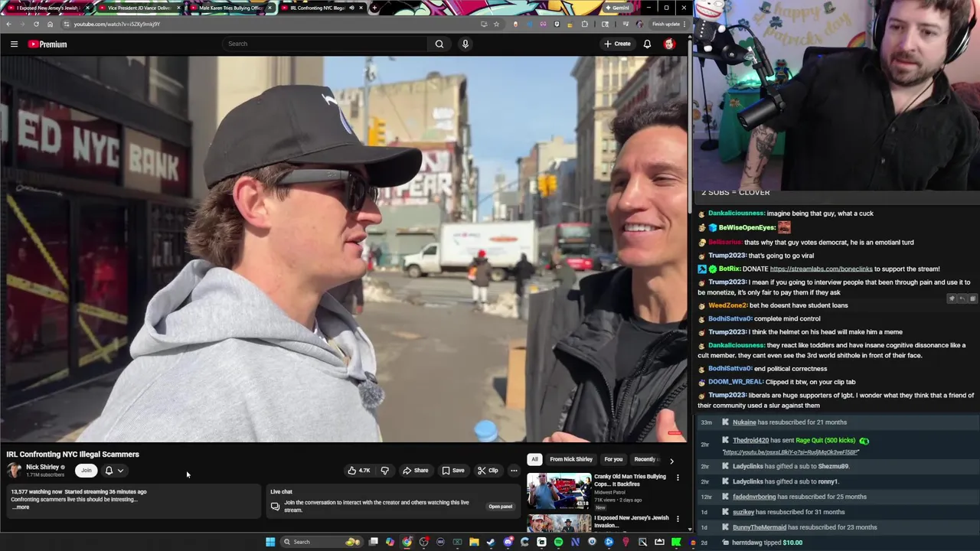Open Discord icon in taskbar
This screenshot has height=551, width=980.
508,542
